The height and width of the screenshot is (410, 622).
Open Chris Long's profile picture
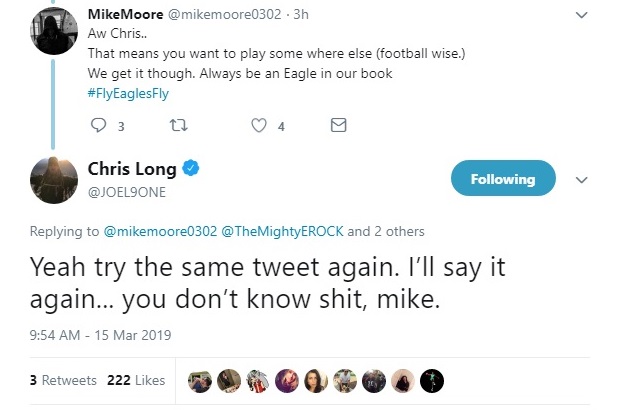(50, 181)
